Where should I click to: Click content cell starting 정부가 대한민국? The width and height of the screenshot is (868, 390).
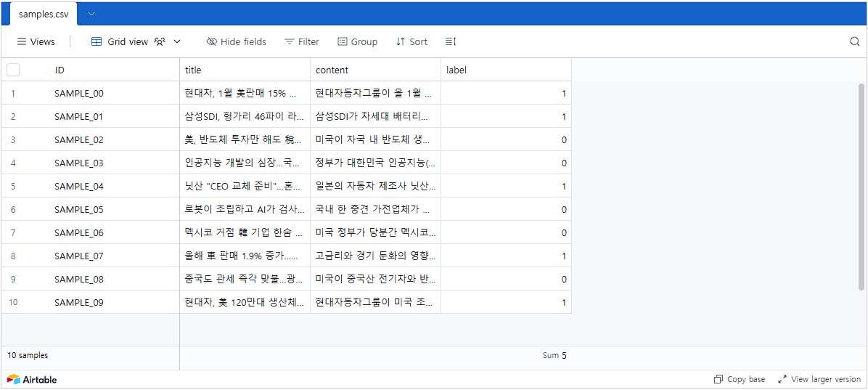375,163
